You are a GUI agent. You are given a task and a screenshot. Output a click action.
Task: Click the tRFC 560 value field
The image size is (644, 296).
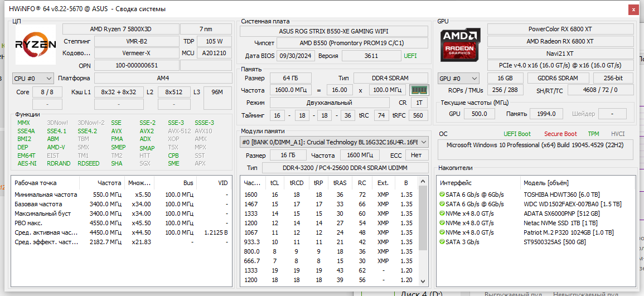pos(418,116)
